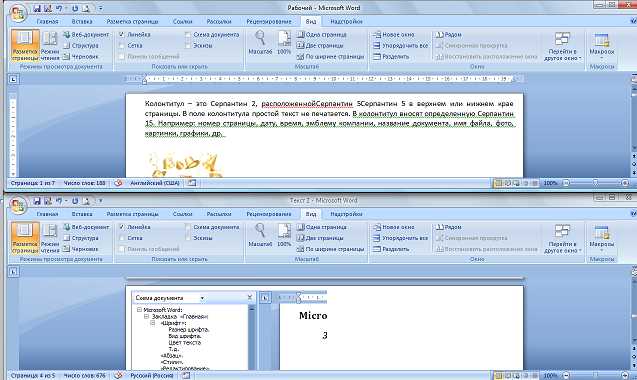This screenshot has height=380, width=637.
Task: Click the Undo icon in the Рабочий window
Action: [x=59, y=8]
